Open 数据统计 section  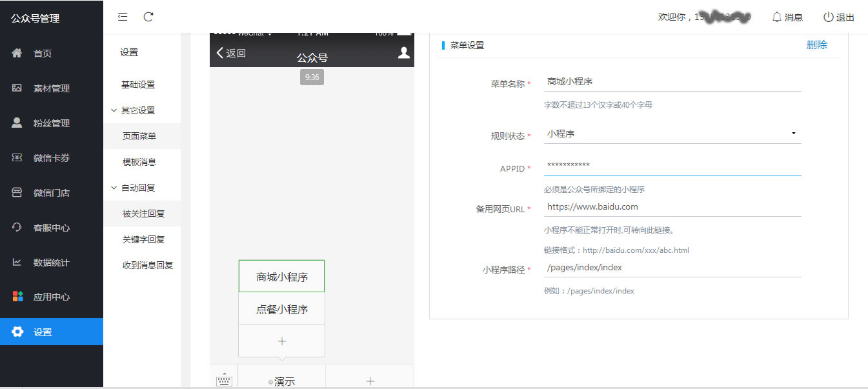click(x=52, y=263)
